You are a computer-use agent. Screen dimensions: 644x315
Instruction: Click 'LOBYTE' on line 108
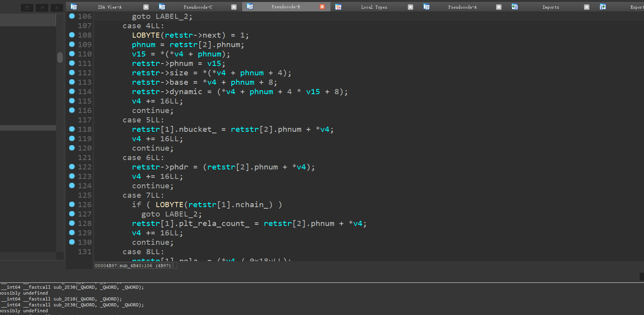[146, 35]
